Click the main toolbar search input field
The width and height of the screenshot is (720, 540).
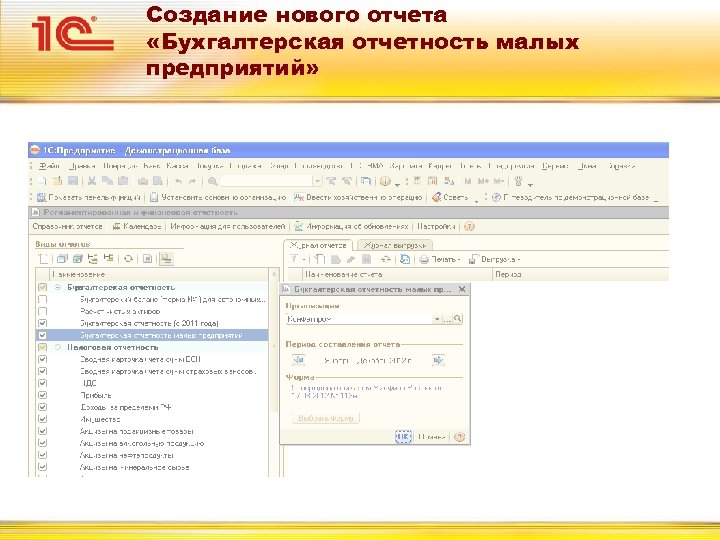[x=266, y=181]
